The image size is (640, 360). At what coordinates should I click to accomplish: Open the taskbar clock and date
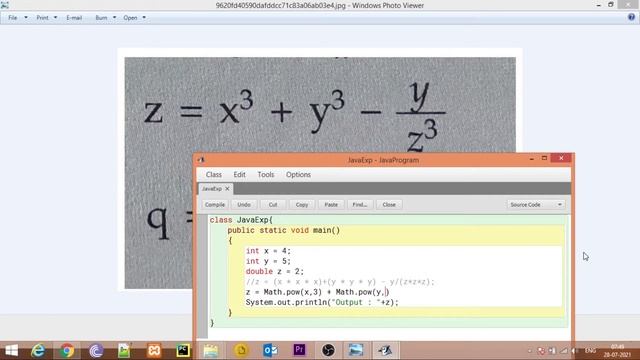point(617,351)
